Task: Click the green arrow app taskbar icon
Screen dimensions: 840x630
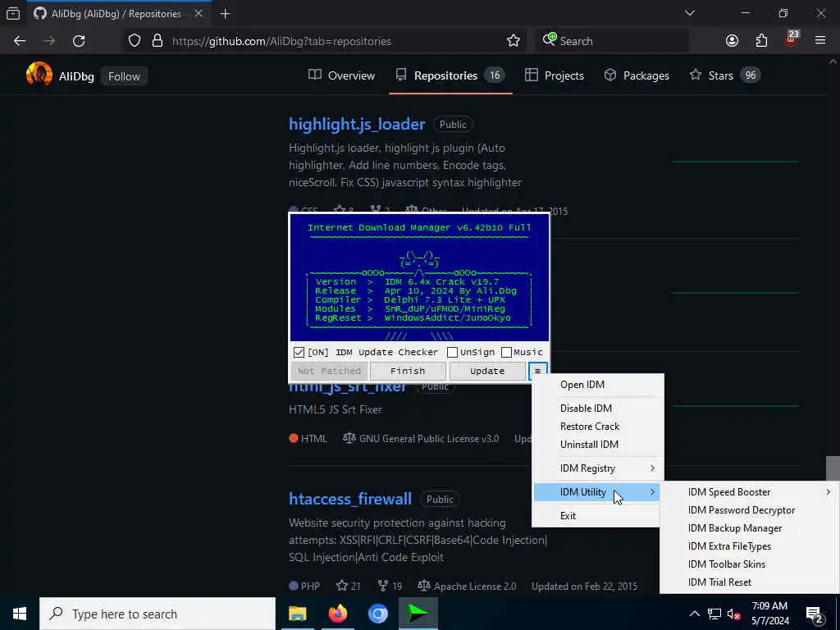Action: (x=418, y=614)
